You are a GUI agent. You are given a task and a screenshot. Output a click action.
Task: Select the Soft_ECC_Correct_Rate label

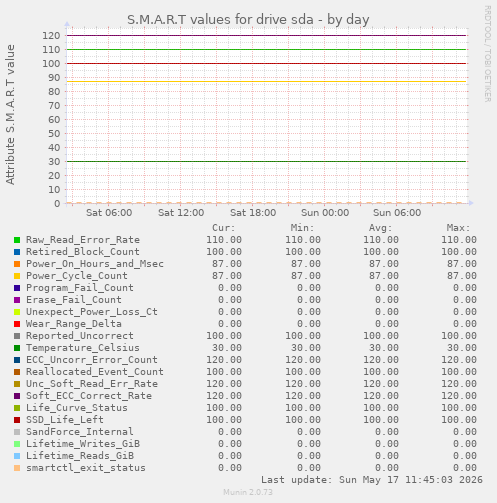coord(89,396)
